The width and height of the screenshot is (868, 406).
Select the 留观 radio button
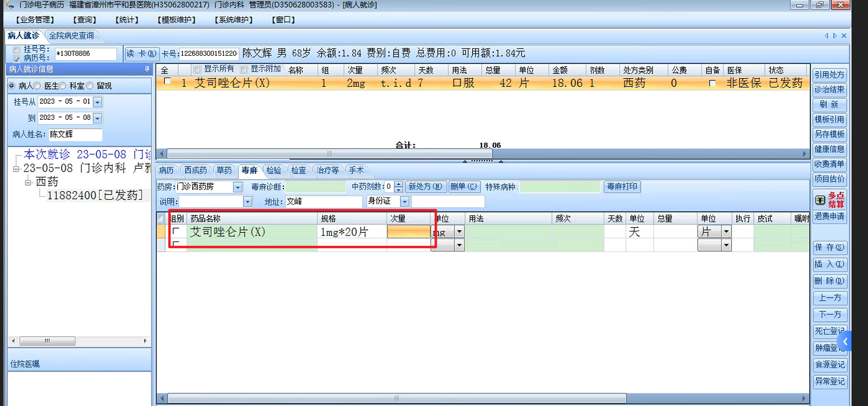(90, 86)
